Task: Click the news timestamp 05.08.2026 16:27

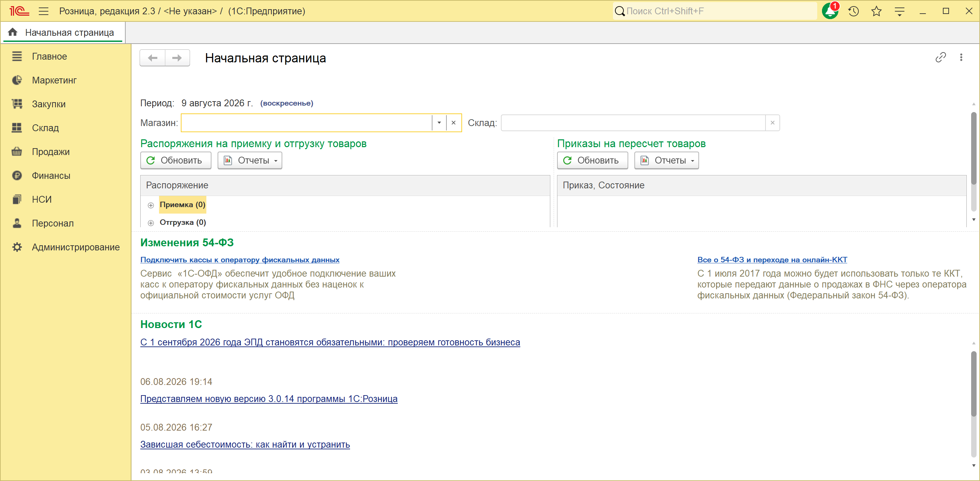Action: click(x=176, y=427)
